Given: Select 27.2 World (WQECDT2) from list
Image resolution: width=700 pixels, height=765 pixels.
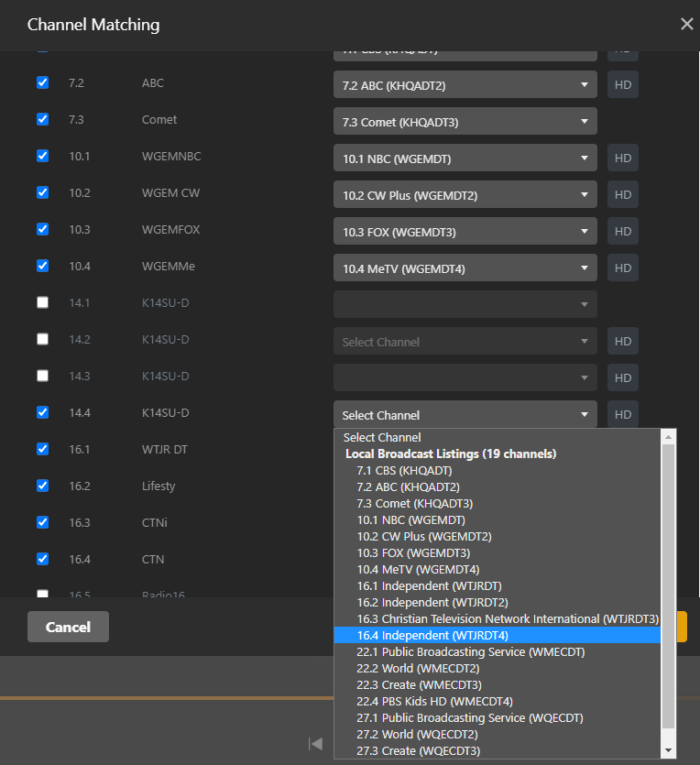Looking at the screenshot, I should 498,734.
